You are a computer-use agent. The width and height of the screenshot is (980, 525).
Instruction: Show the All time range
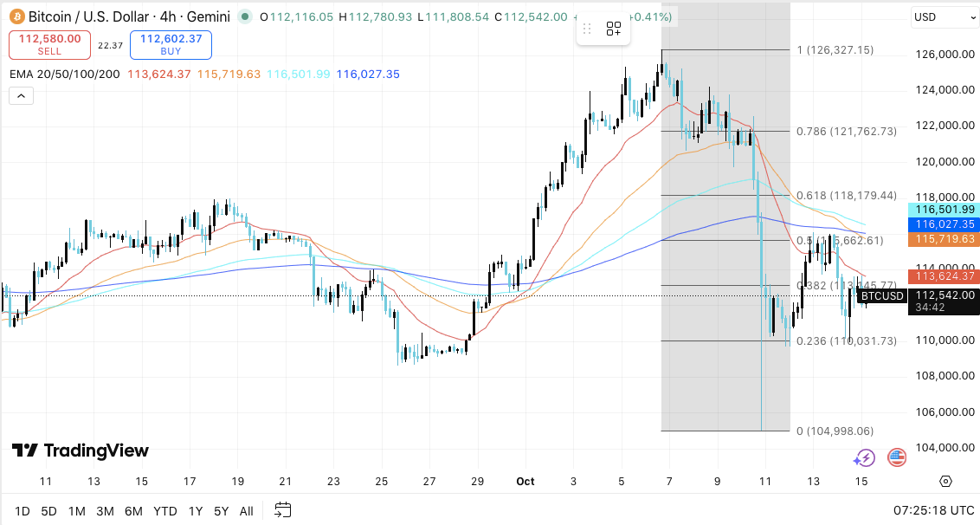pos(247,511)
